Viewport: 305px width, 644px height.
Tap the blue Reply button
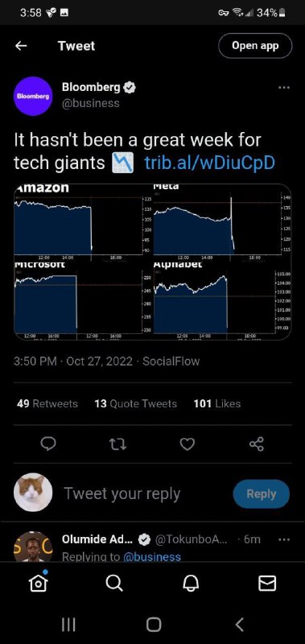[261, 493]
